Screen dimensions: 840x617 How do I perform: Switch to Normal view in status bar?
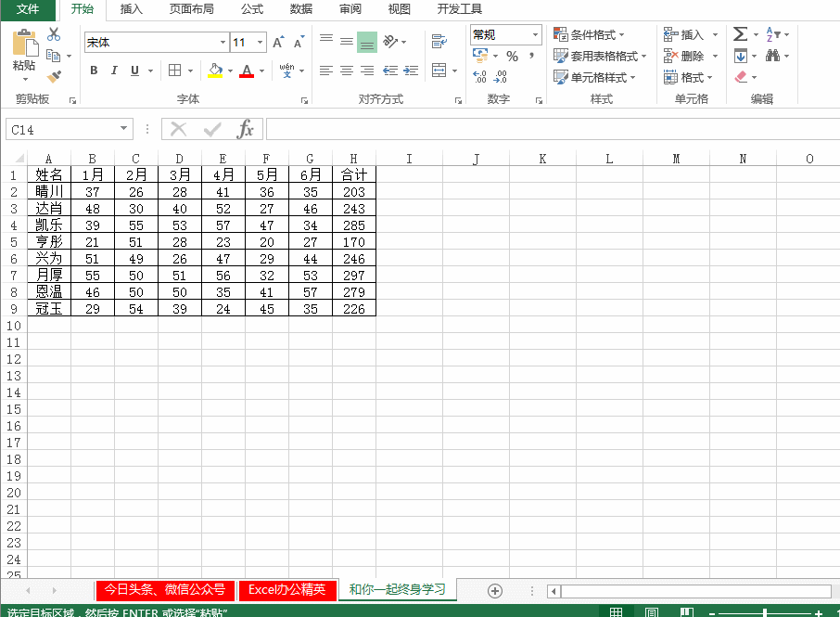tap(616, 612)
